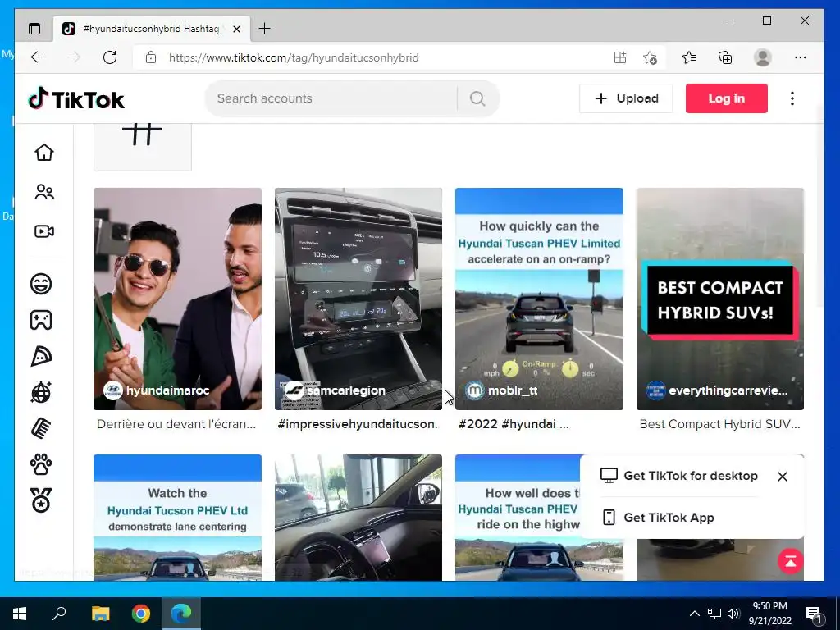Open File Explorer from the taskbar

(100, 614)
